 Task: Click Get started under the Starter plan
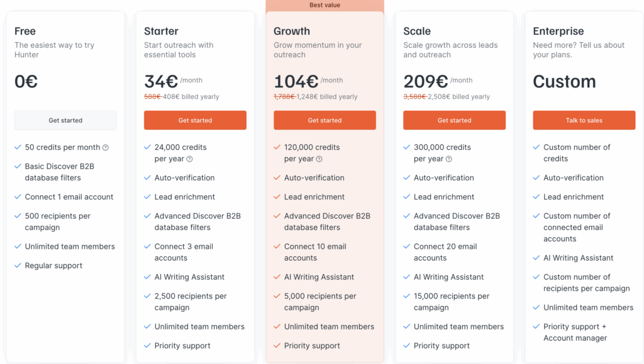[195, 120]
